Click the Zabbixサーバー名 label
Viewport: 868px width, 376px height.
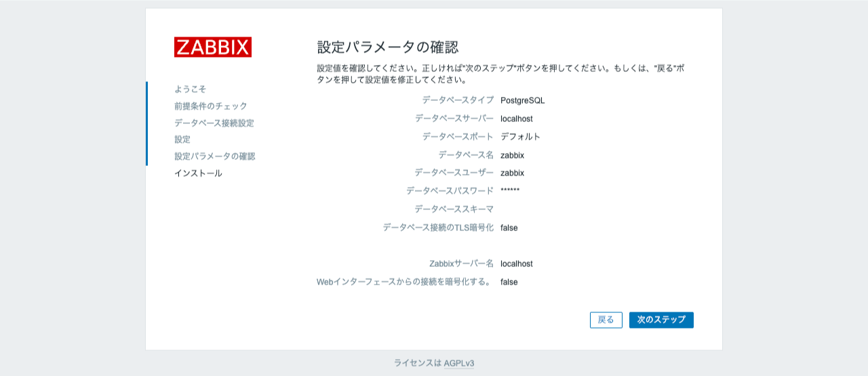pyautogui.click(x=462, y=264)
